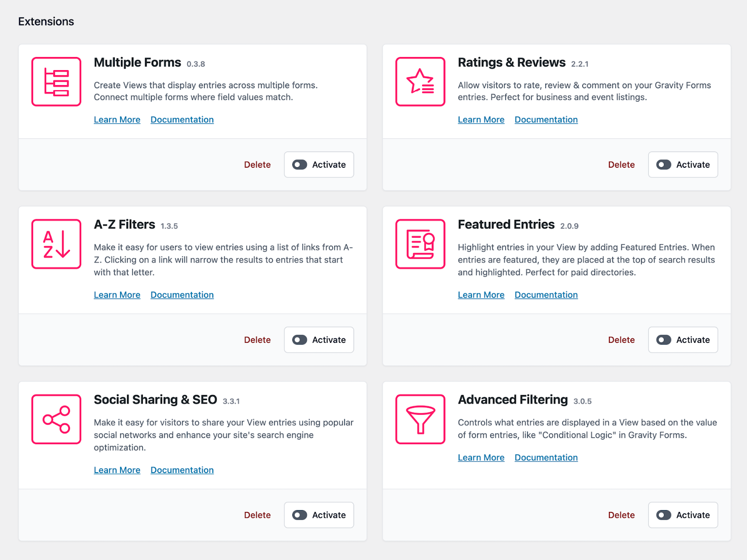This screenshot has height=560, width=747.
Task: Delete the Featured Entries extension
Action: [x=621, y=340]
